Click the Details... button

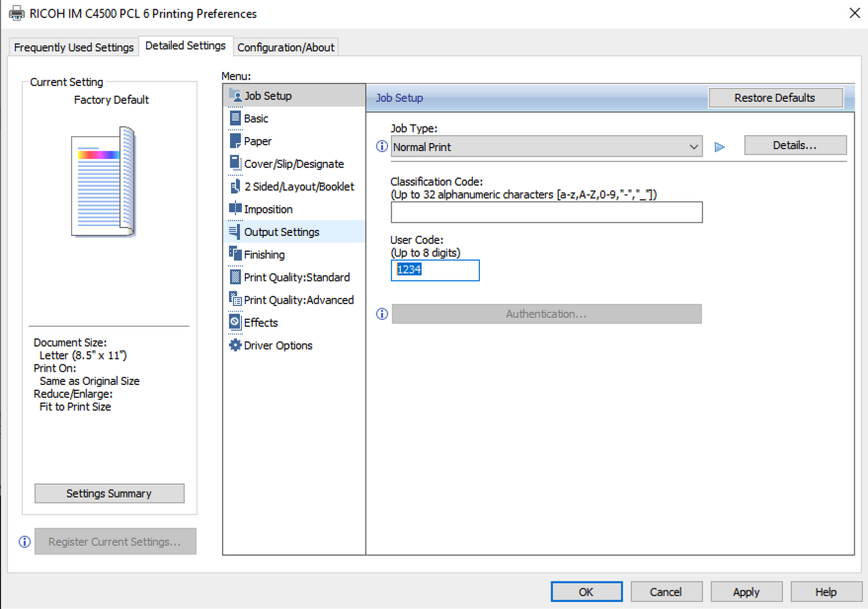click(x=795, y=145)
